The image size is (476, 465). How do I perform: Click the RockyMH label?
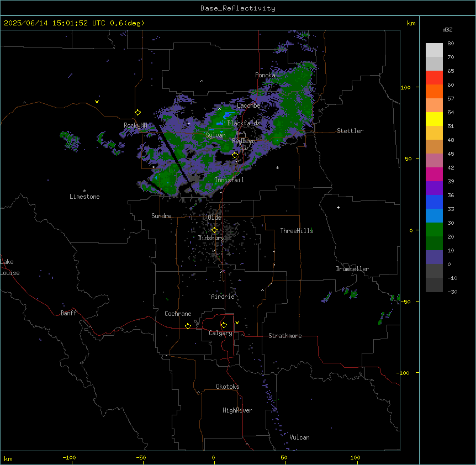pos(135,125)
